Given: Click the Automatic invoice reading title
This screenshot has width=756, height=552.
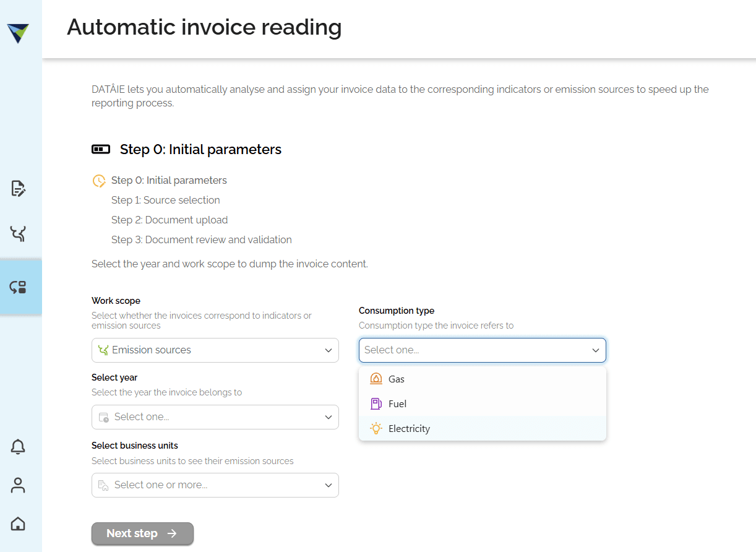Looking at the screenshot, I should tap(204, 27).
